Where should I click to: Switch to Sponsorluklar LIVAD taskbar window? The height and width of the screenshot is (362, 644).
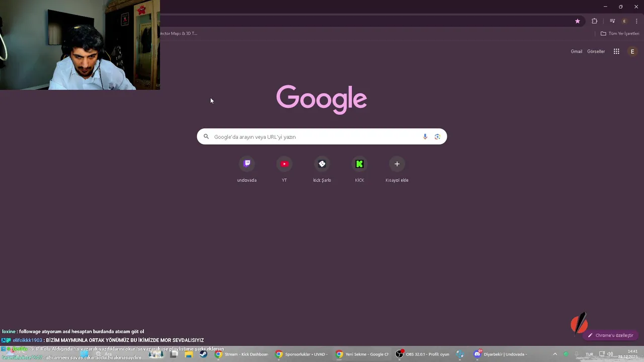pyautogui.click(x=302, y=354)
